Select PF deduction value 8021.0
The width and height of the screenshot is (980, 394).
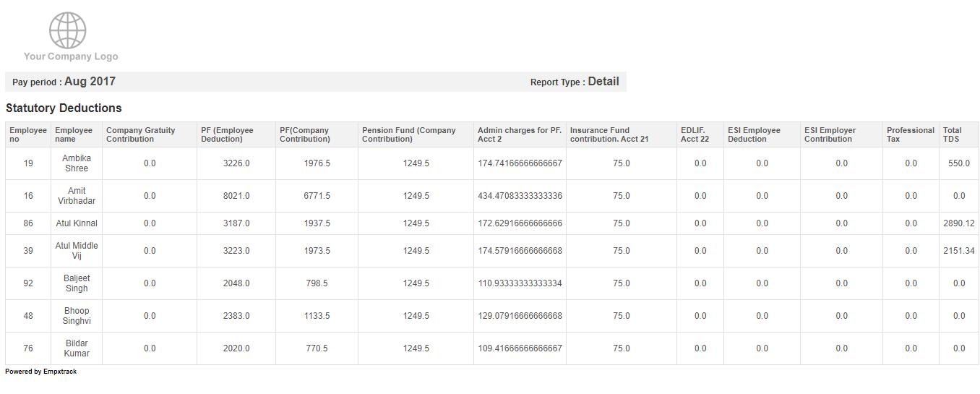tap(236, 196)
